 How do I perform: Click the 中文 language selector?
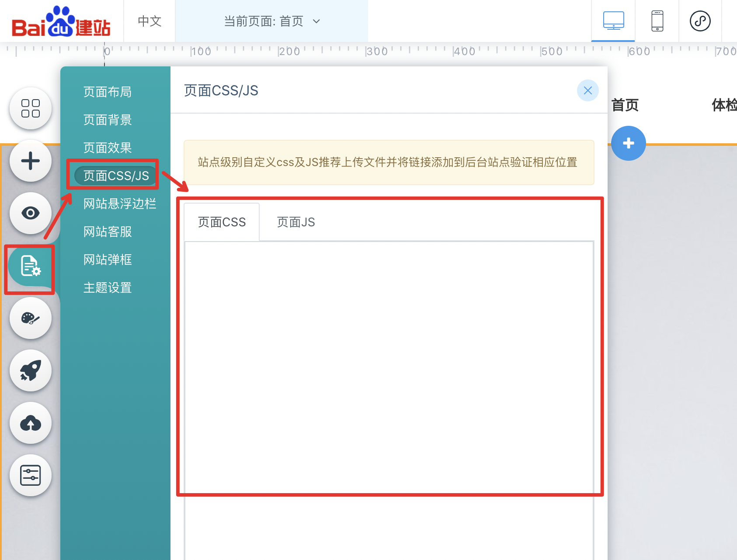point(149,21)
